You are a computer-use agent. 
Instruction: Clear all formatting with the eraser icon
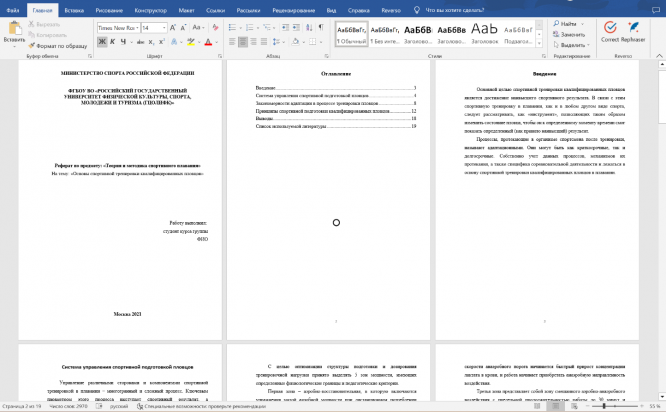(x=215, y=28)
